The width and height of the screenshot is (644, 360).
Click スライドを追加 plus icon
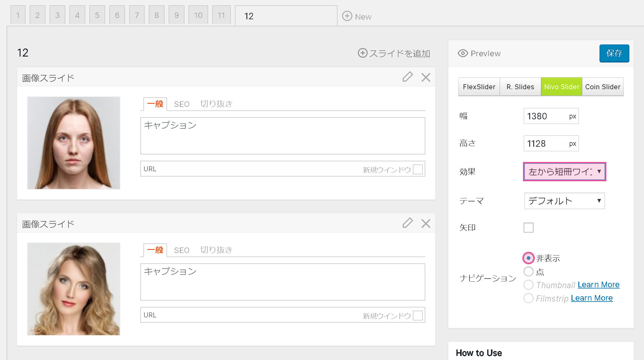[362, 53]
